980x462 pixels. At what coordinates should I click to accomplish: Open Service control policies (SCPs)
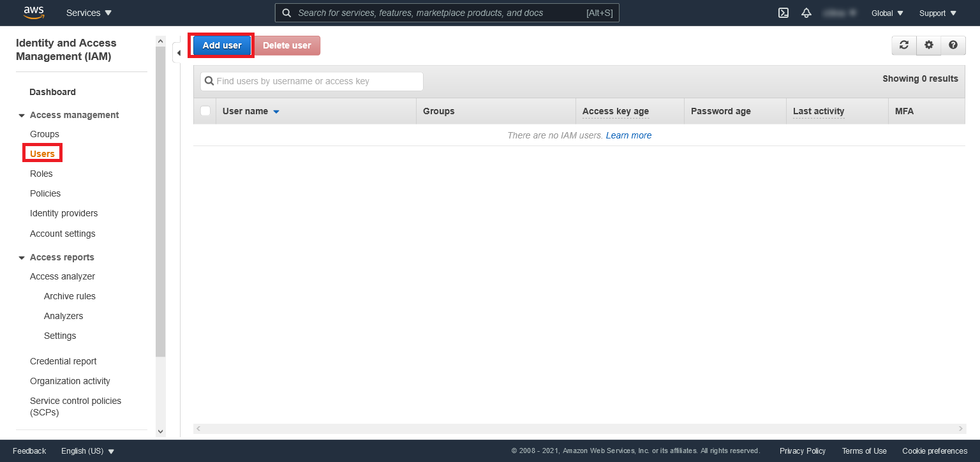pos(75,406)
